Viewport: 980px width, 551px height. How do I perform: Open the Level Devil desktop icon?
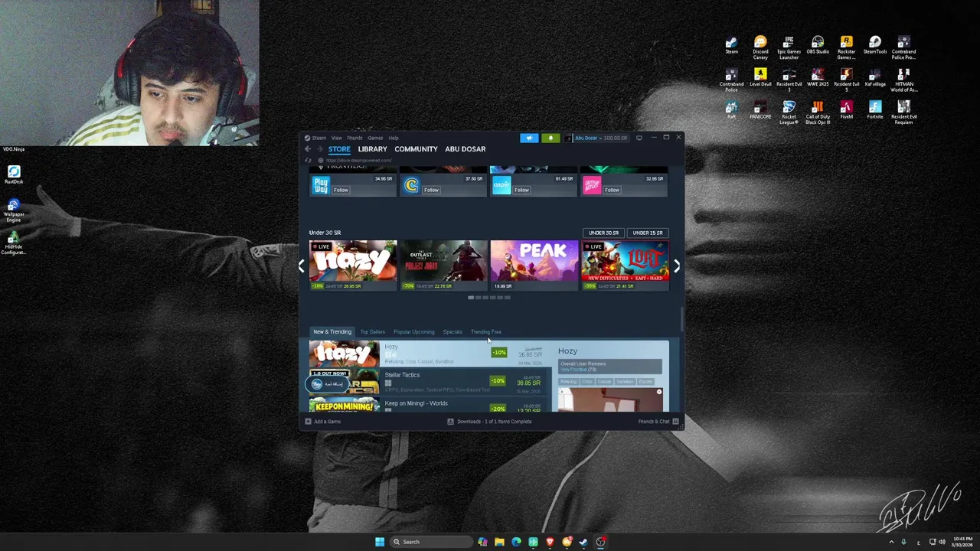[x=760, y=77]
